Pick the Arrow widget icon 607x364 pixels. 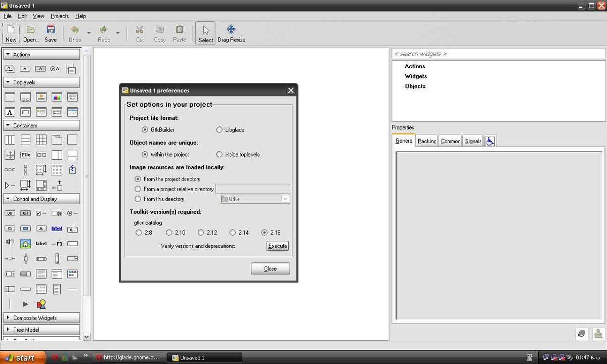[25, 304]
